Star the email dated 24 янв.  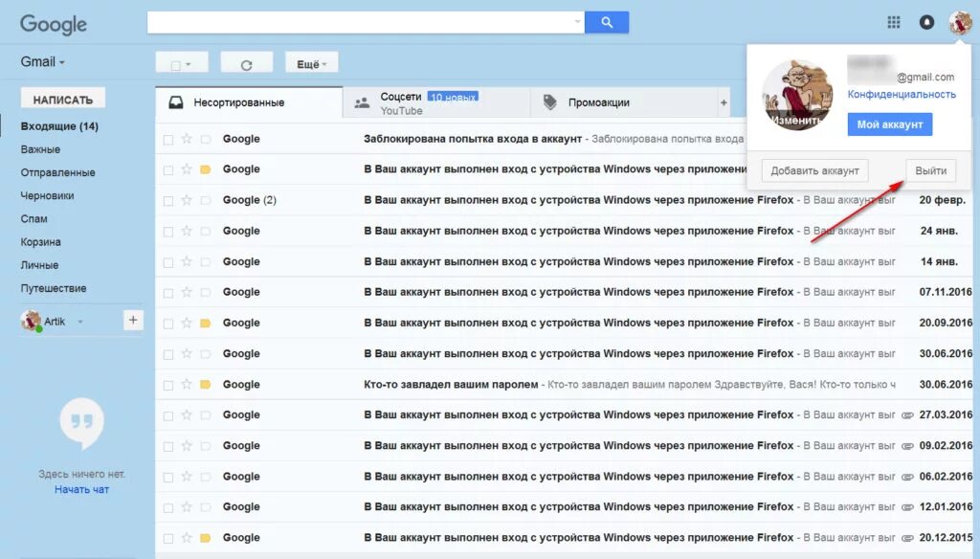187,231
